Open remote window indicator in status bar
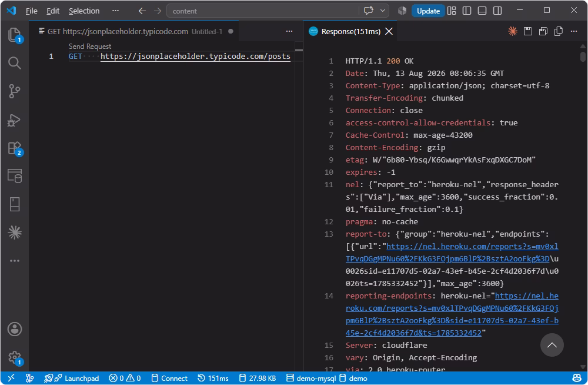This screenshot has height=385, width=588. tap(11, 378)
